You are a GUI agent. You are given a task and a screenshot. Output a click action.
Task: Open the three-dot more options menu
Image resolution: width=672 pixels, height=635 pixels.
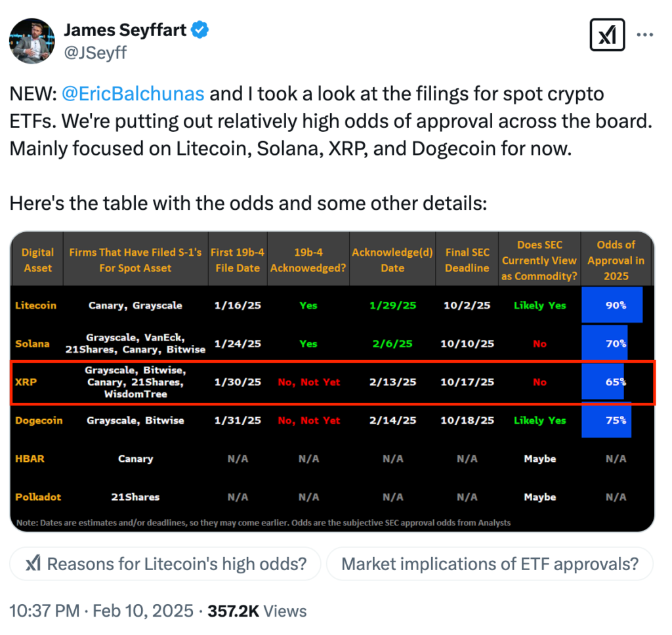646,34
